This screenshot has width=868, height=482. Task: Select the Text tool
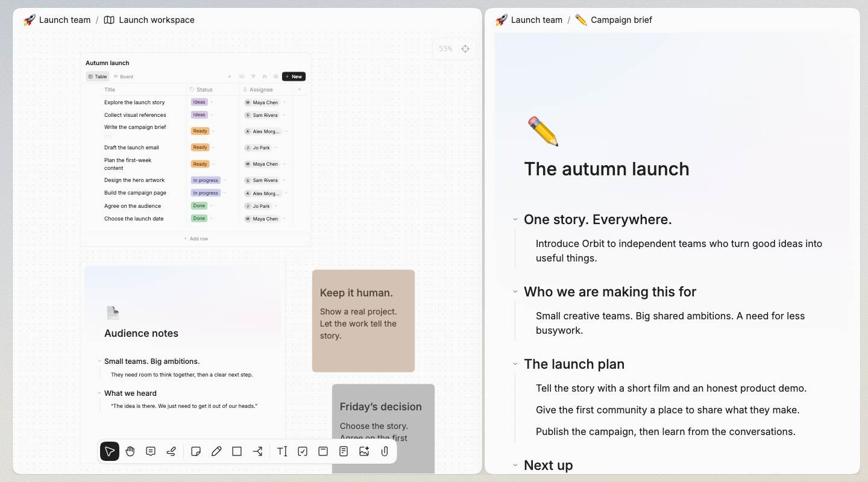(282, 451)
